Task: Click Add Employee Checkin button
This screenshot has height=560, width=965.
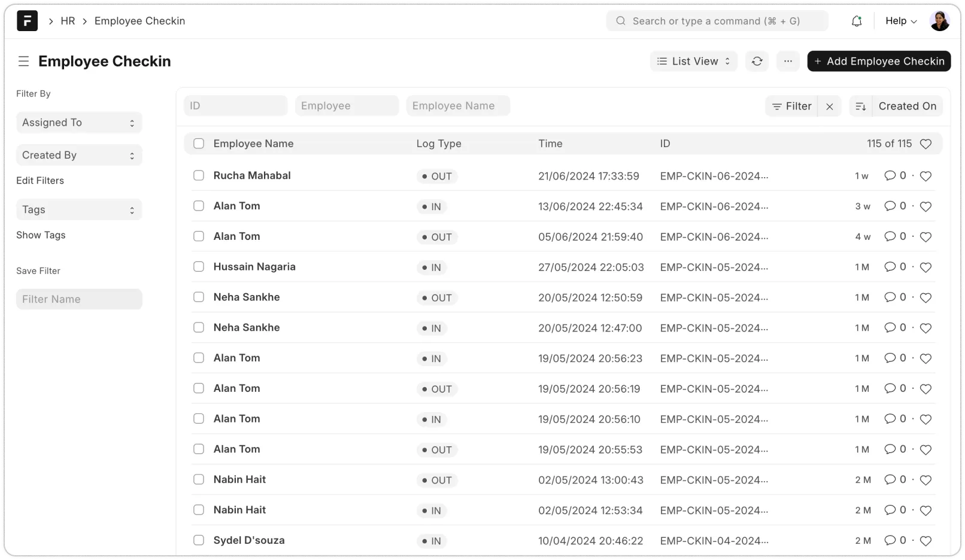Action: 879,61
